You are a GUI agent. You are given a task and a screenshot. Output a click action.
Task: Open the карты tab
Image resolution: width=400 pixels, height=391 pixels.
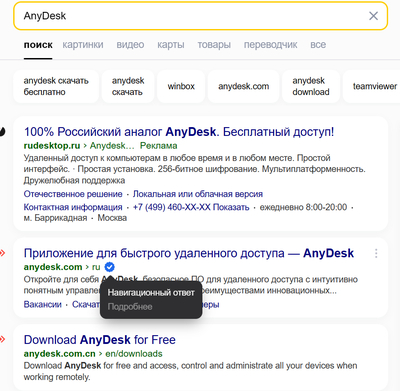point(171,45)
